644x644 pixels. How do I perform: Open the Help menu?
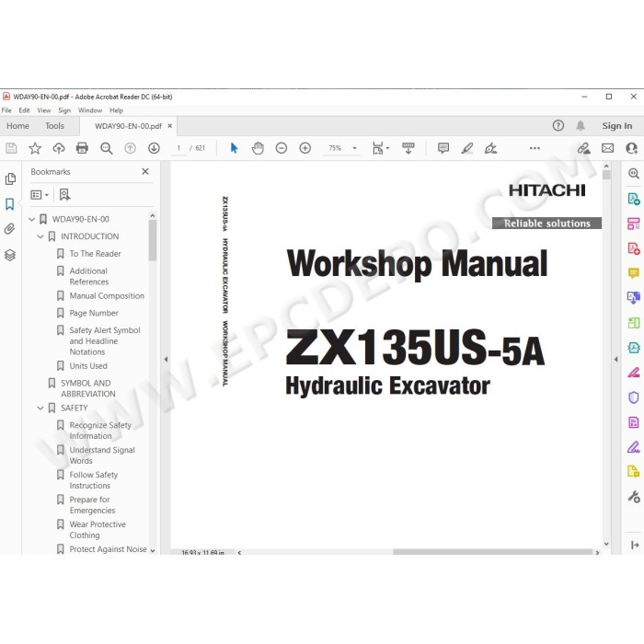pyautogui.click(x=116, y=110)
